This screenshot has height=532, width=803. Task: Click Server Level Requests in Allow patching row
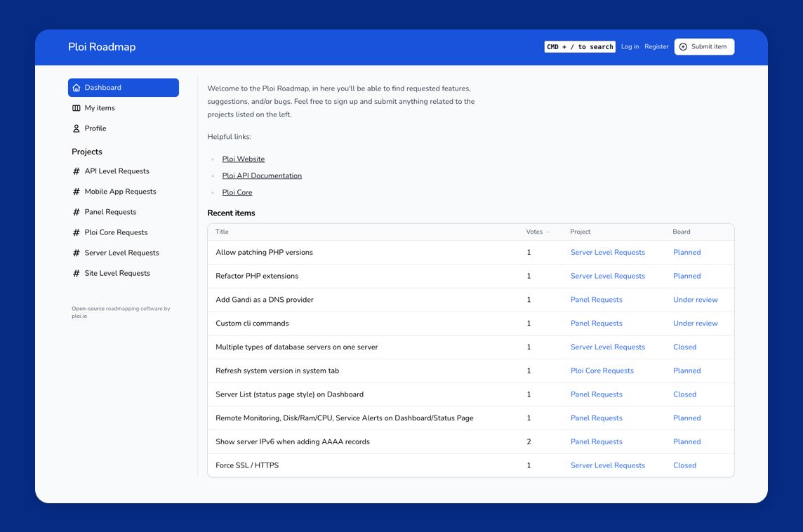pos(607,253)
